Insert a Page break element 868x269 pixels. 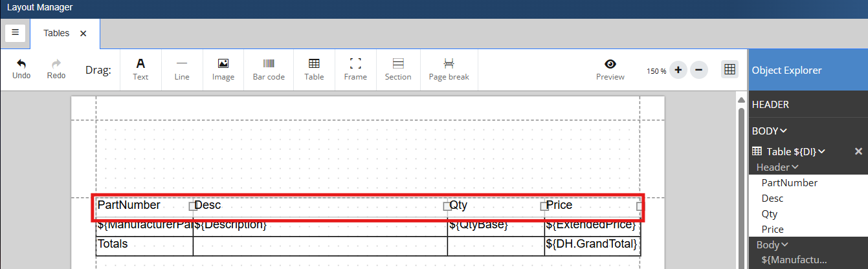[x=449, y=64]
